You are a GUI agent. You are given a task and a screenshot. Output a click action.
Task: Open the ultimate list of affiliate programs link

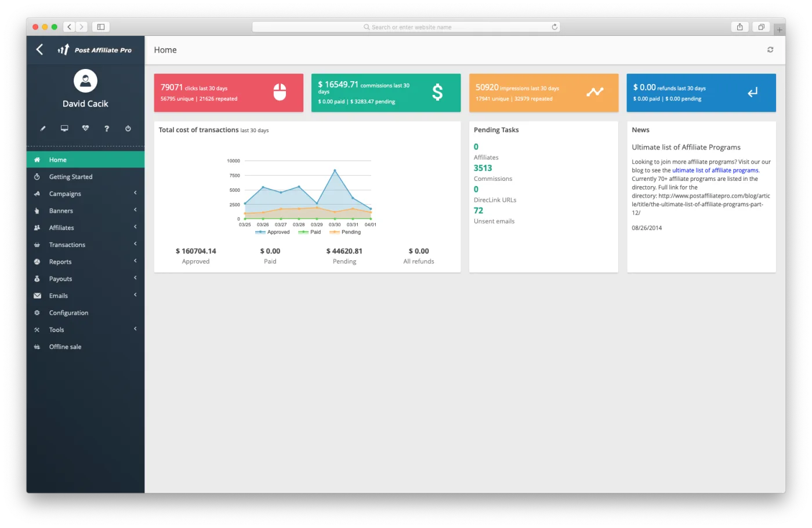click(x=715, y=170)
